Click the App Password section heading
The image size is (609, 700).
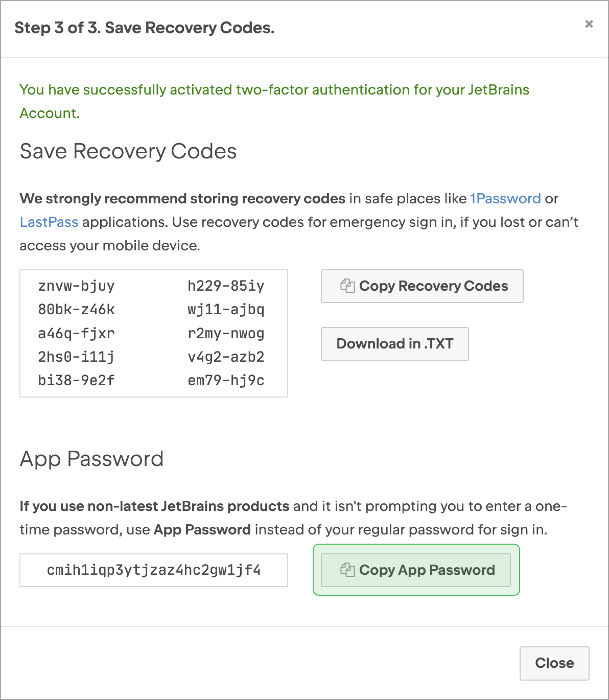[91, 459]
